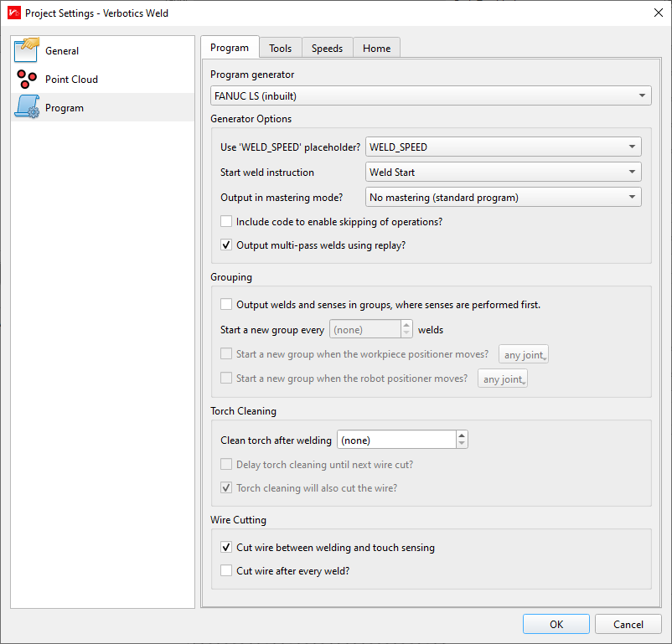The height and width of the screenshot is (644, 672).
Task: Enable skipping of operations code checkbox
Action: [x=226, y=222]
